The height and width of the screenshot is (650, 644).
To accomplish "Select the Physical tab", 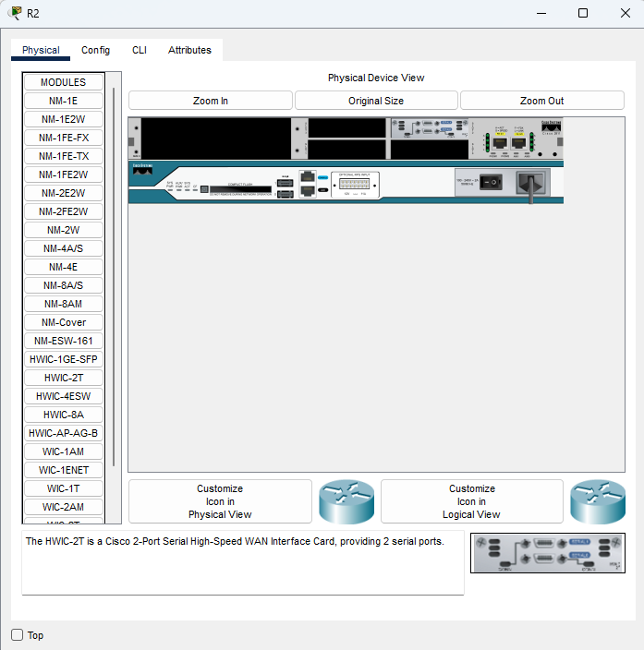I will tap(41, 50).
